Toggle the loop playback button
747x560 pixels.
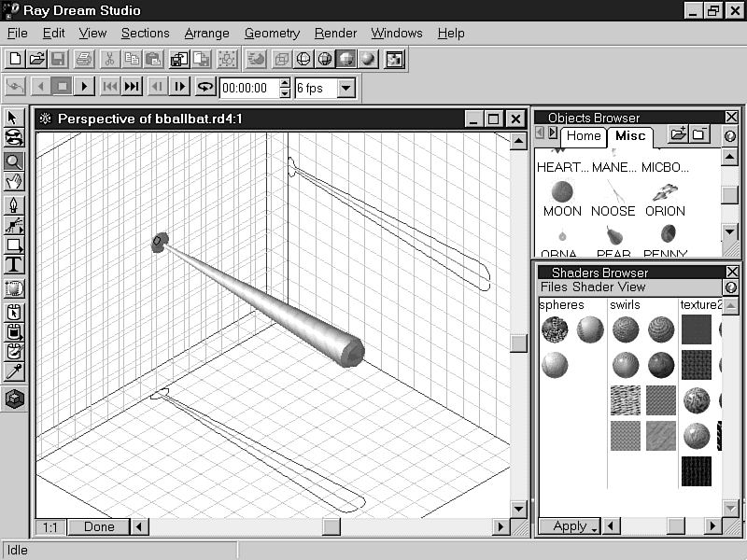(204, 88)
